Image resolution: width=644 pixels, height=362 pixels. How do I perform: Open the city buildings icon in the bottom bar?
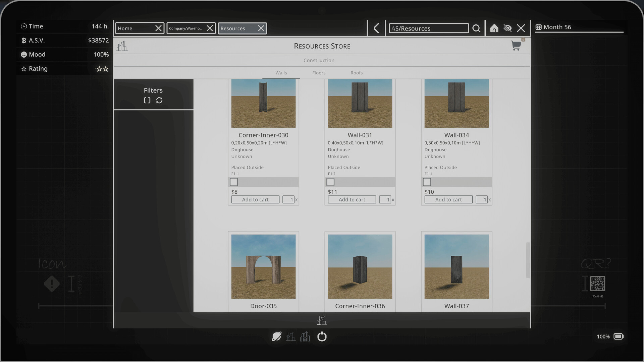[x=305, y=337]
